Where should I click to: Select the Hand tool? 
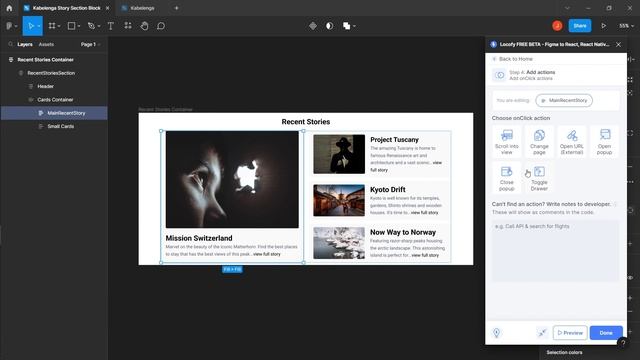[x=144, y=26]
